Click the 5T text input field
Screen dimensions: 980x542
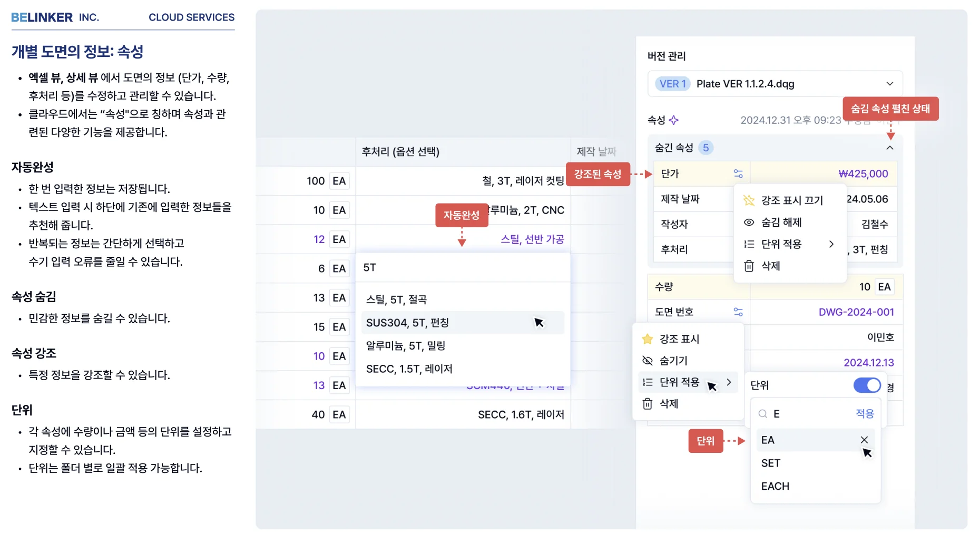coord(463,268)
